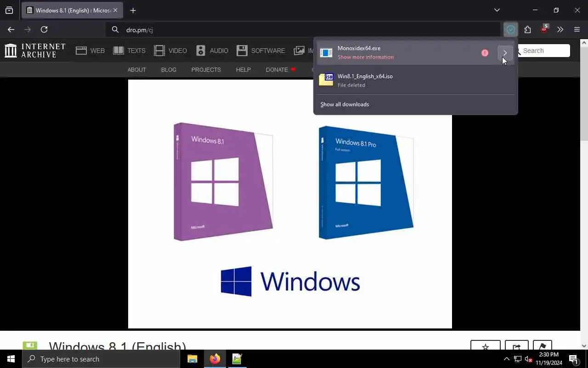Open the PROJECTS link
Viewport: 588px width, 368px height.
click(x=206, y=70)
